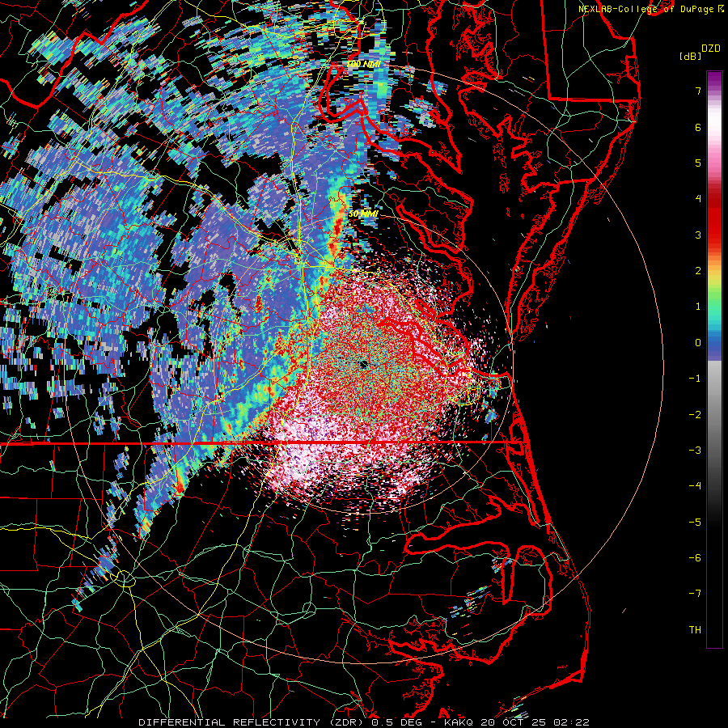Click the 3 dB scale label

point(698,235)
